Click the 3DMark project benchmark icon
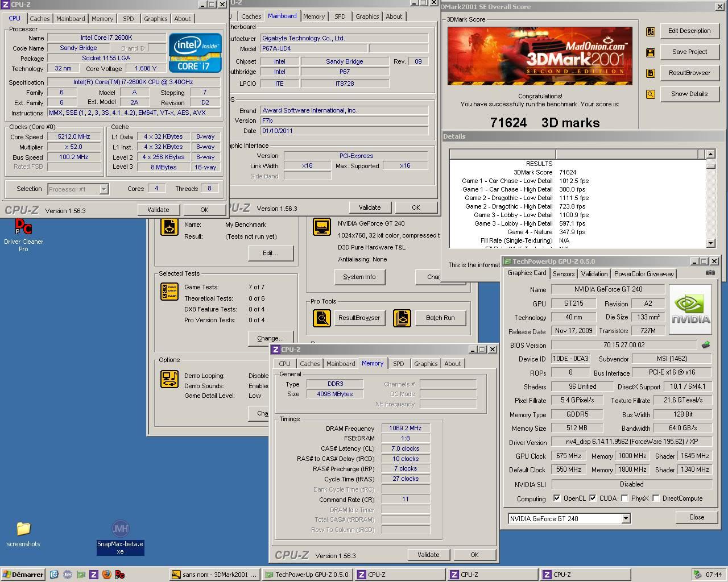 pyautogui.click(x=169, y=227)
